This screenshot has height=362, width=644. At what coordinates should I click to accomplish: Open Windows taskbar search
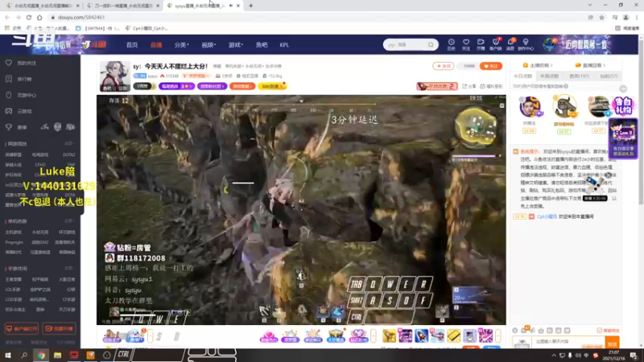pos(24,356)
